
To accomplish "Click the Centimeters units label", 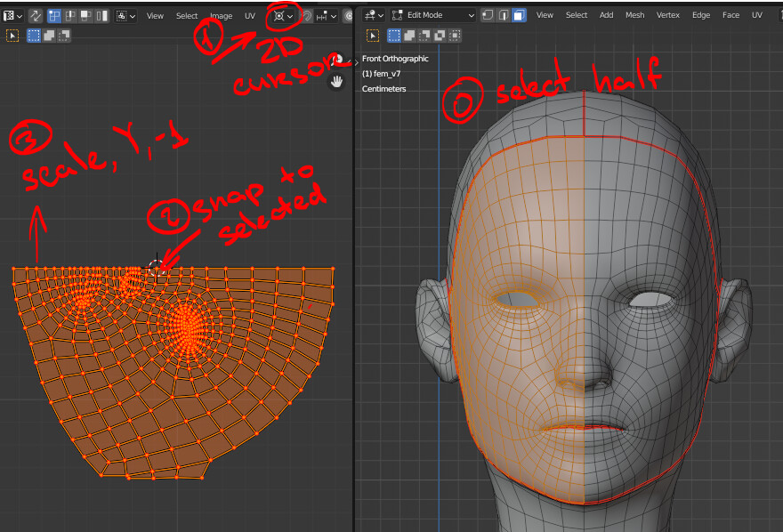I will point(383,89).
